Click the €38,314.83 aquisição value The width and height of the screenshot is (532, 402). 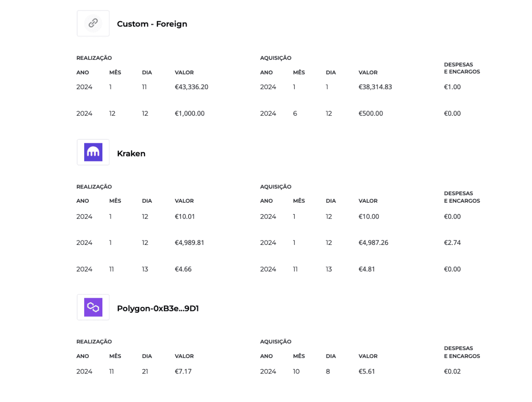(x=375, y=87)
